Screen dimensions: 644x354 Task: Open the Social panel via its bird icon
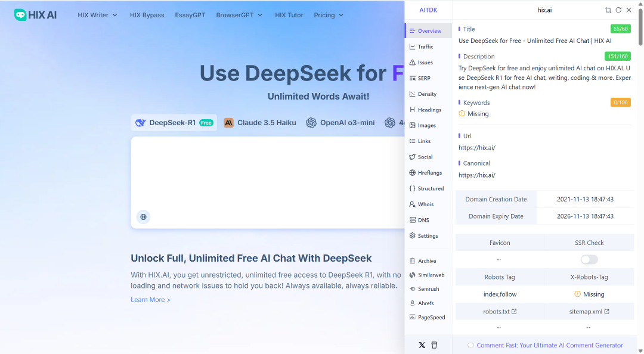413,157
